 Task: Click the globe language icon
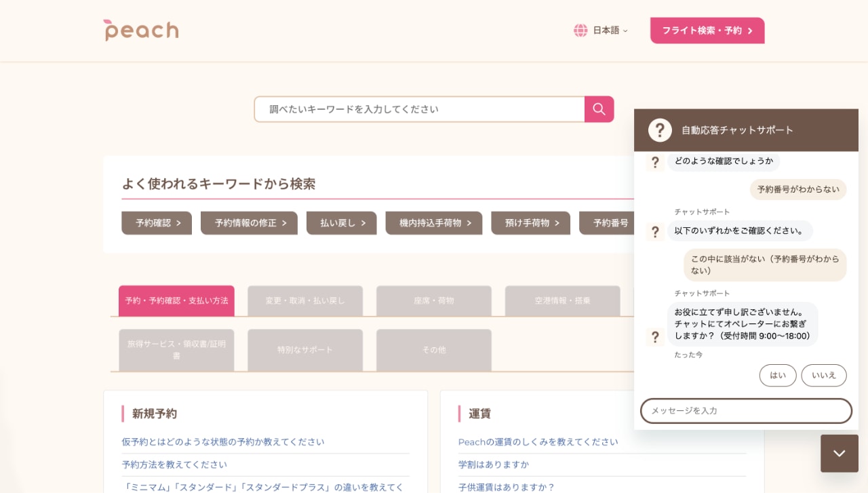(x=580, y=31)
